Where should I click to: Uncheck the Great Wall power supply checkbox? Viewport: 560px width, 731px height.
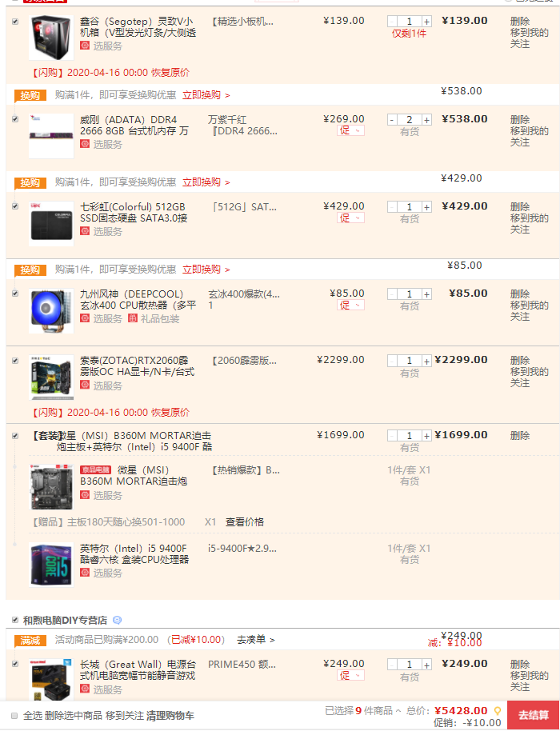15,663
